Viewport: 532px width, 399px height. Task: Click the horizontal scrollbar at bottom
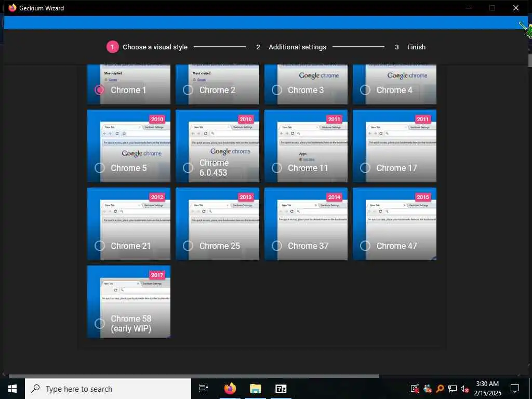pyautogui.click(x=193, y=376)
